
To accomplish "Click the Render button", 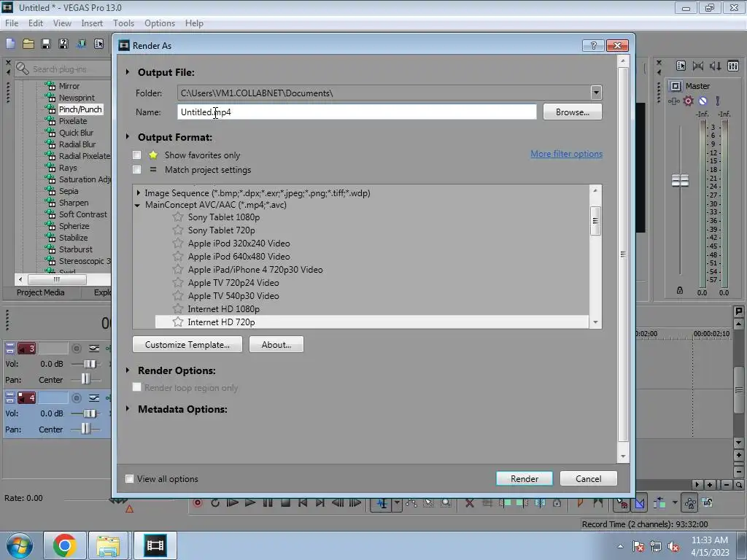I will pos(524,478).
